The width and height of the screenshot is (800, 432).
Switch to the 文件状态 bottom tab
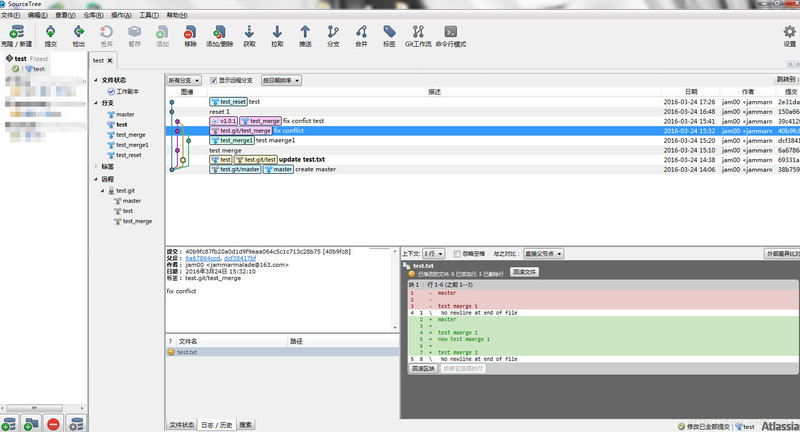tap(181, 424)
